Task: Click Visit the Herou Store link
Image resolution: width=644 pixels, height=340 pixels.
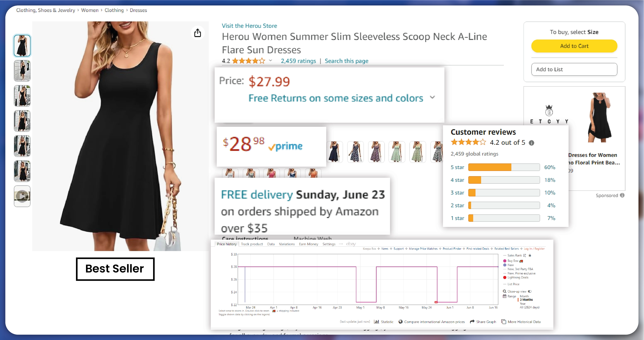Action: coord(249,25)
